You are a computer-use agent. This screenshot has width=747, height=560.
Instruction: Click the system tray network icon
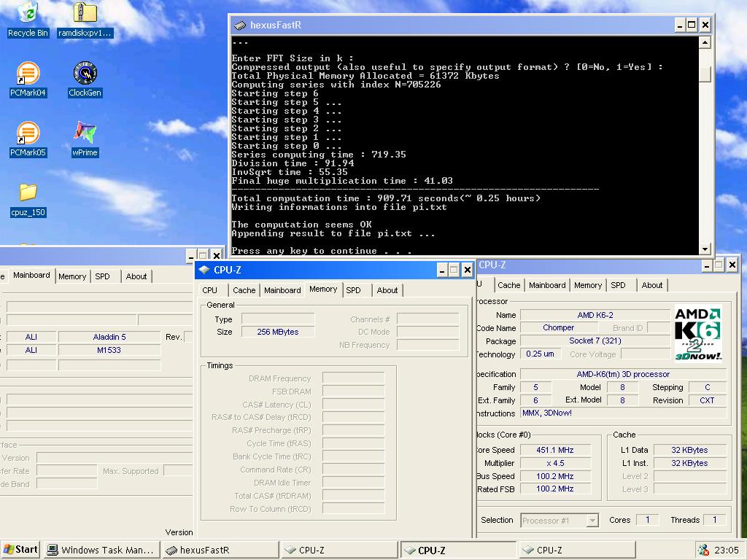tap(703, 550)
